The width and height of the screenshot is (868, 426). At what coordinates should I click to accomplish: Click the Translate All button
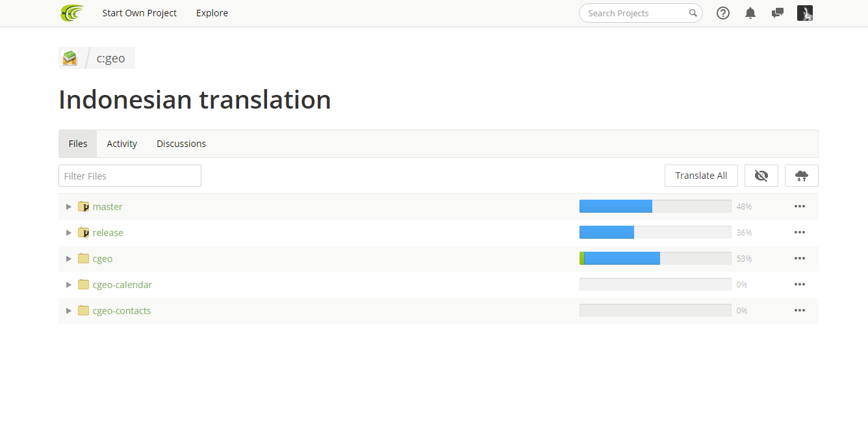coord(701,176)
